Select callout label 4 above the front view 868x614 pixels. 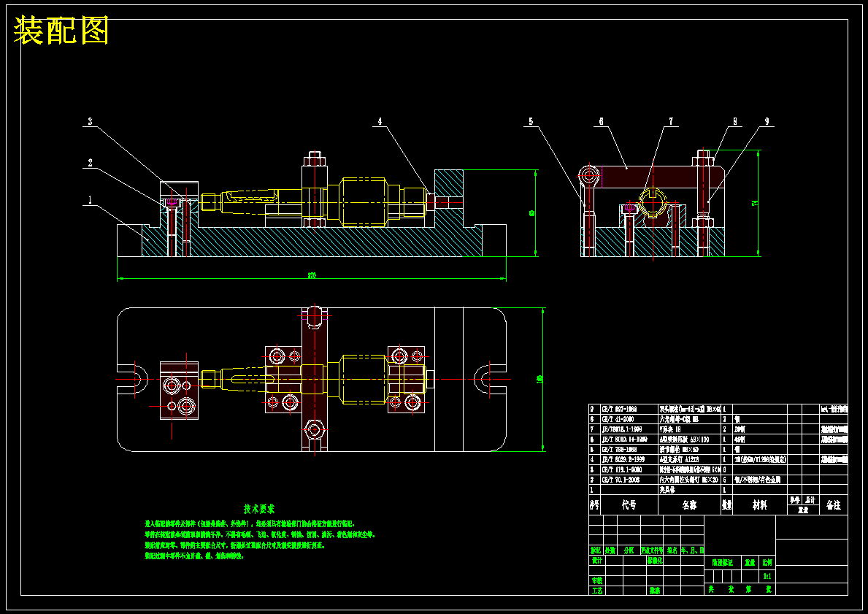[380, 121]
